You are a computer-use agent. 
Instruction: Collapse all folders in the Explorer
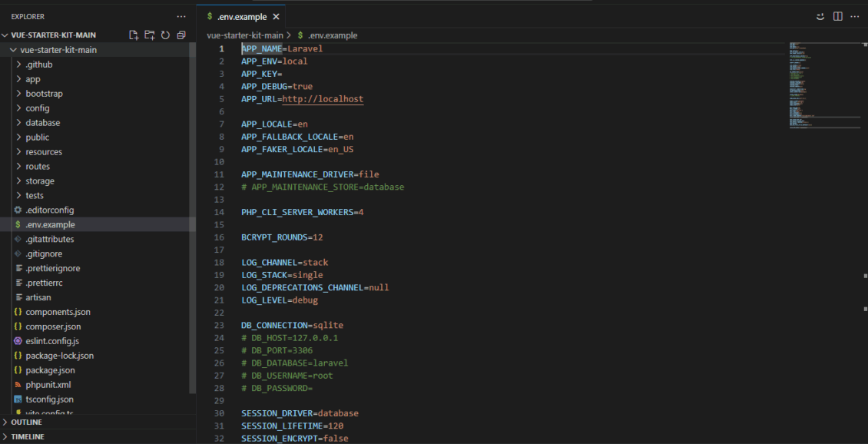click(x=181, y=35)
